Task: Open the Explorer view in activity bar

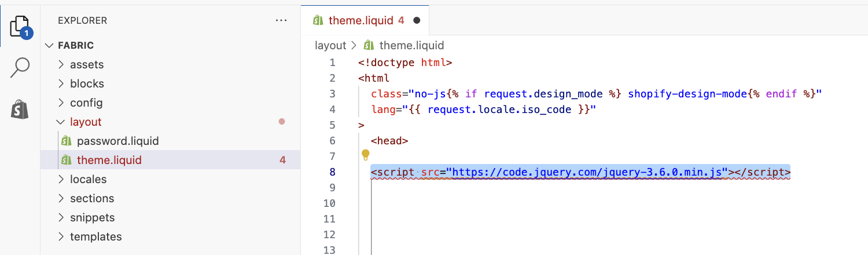Action: 20,27
